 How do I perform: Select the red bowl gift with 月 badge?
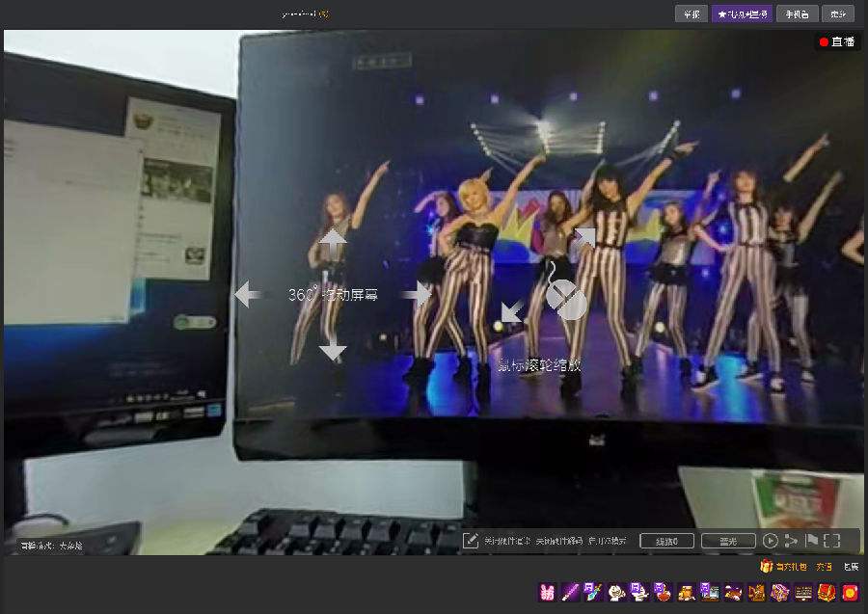[662, 593]
